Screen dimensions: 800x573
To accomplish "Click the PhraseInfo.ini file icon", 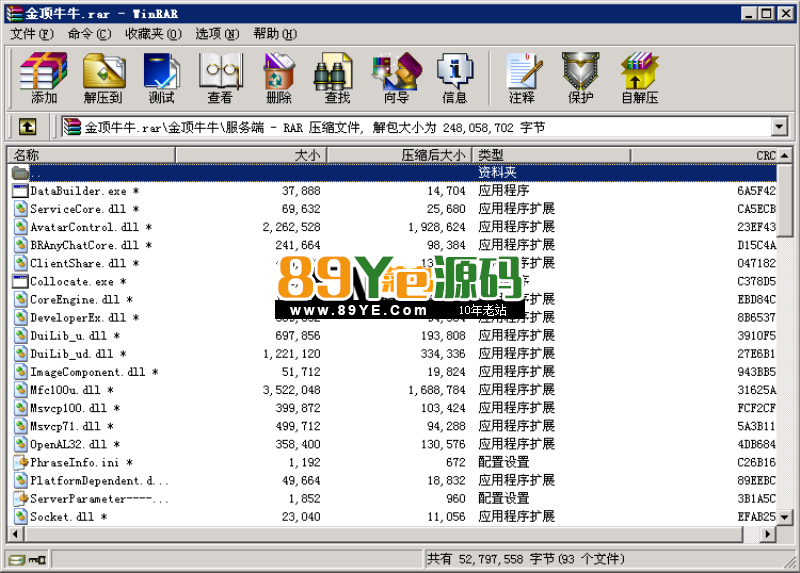I will 20,462.
